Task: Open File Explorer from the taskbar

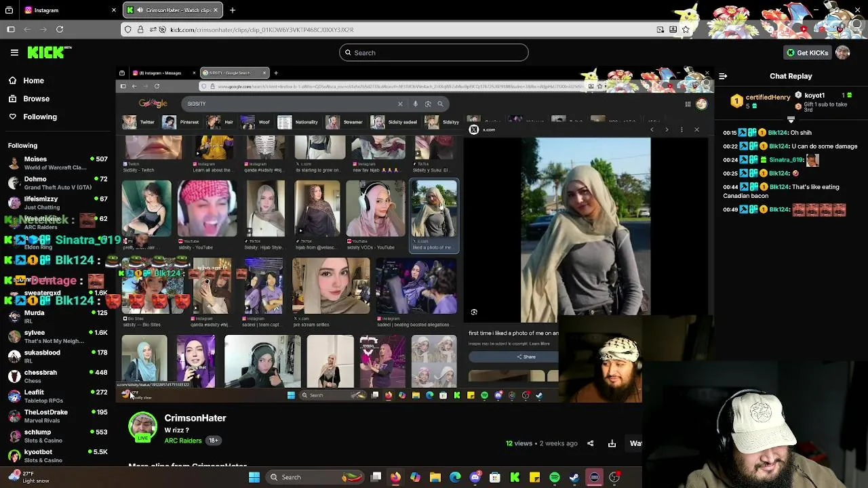Action: 435,477
